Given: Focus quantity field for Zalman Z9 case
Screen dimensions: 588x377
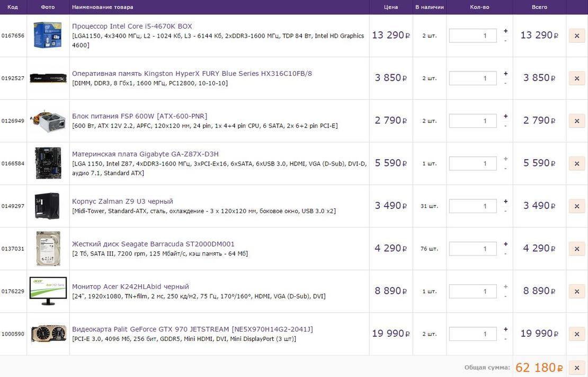Looking at the screenshot, I should click(473, 206).
